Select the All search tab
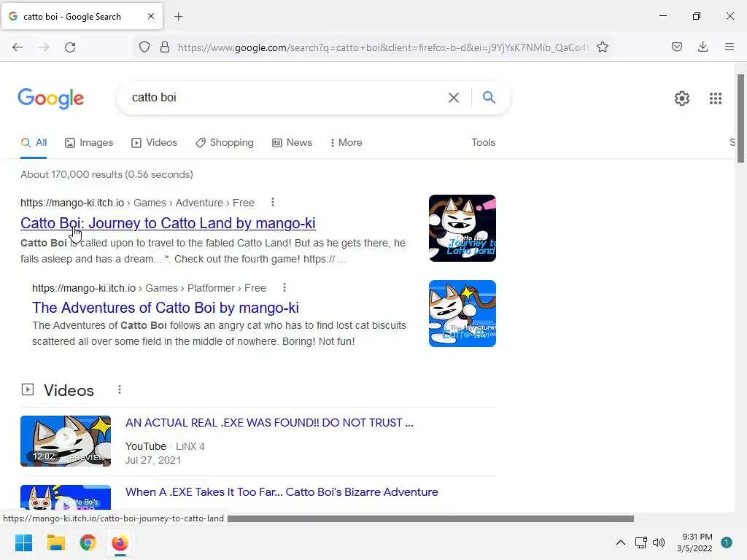The height and width of the screenshot is (560, 747). coord(34,142)
